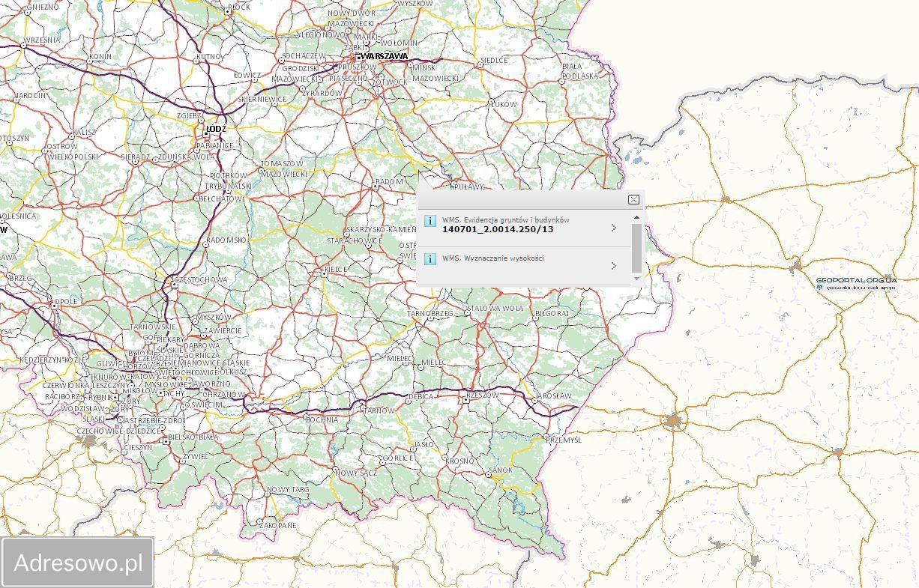Click the popup scrollbar thumb
This screenshot has width=919, height=588.
point(637,247)
